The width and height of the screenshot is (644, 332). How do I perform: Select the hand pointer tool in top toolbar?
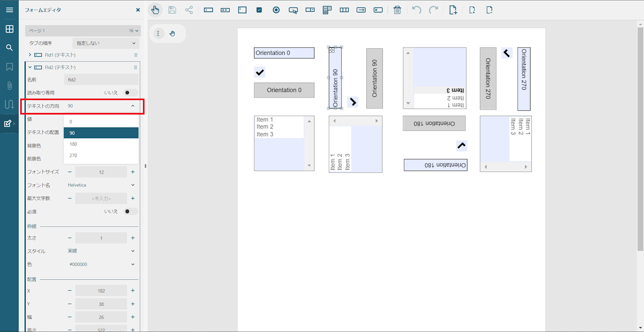click(155, 10)
